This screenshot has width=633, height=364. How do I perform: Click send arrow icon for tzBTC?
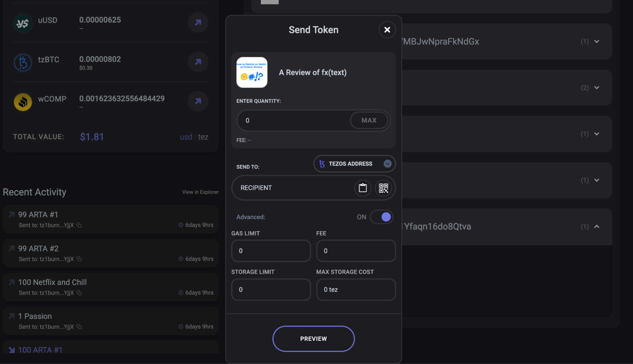pos(198,62)
